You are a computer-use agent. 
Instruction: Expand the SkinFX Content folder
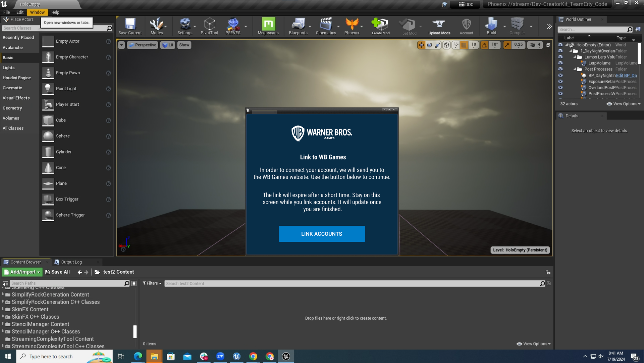[x=3, y=309]
